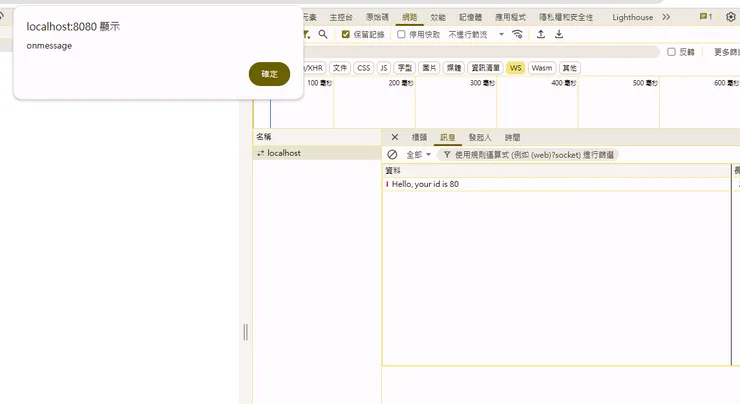This screenshot has height=404, width=740.
Task: Filter requests by 媒體 type
Action: [x=454, y=68]
